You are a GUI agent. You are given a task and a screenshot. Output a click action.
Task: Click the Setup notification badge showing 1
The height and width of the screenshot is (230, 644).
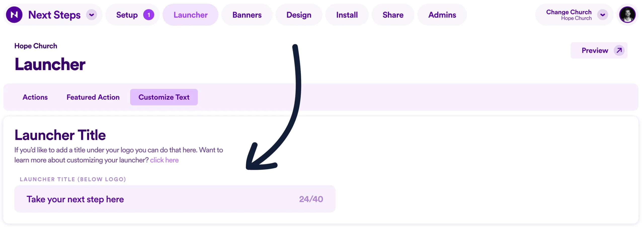click(149, 15)
